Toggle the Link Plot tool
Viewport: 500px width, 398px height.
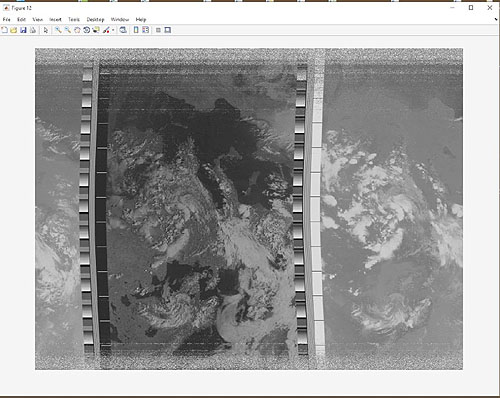coord(123,30)
